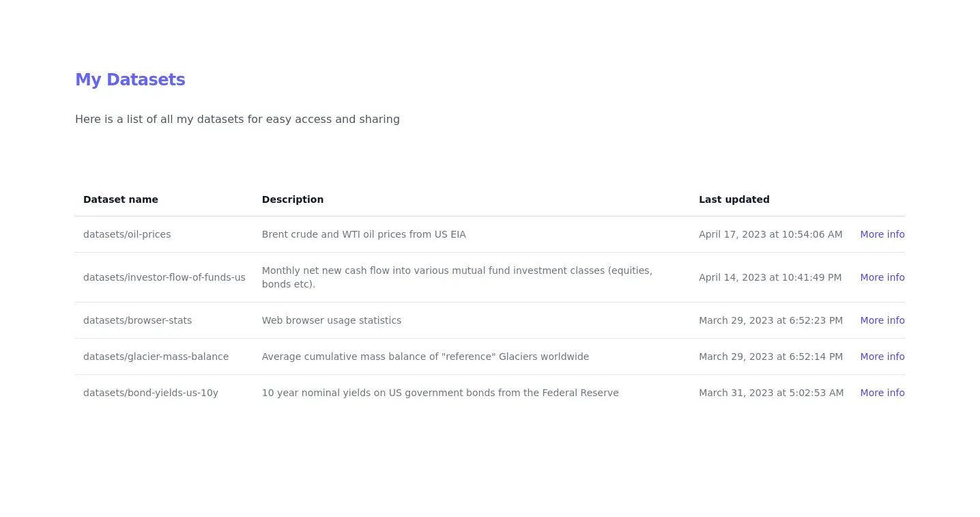Open More info for oil-prices dataset
Screen dimensions: 980x517
point(882,234)
